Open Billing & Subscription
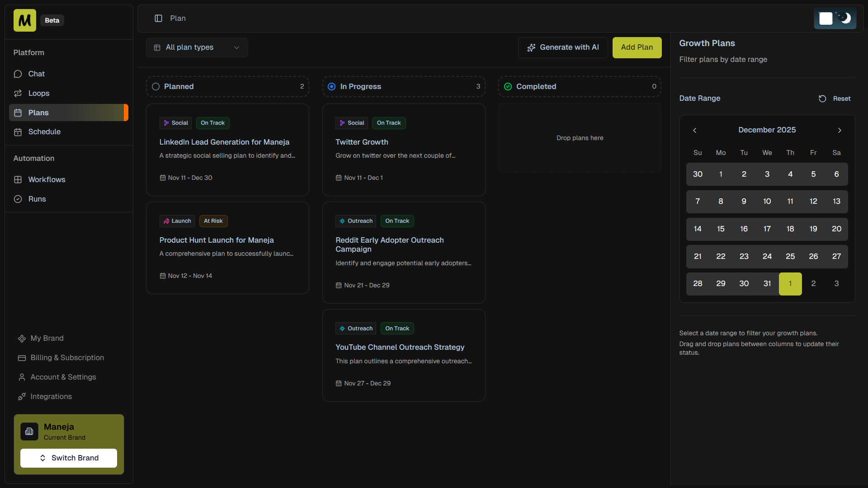 pos(66,357)
